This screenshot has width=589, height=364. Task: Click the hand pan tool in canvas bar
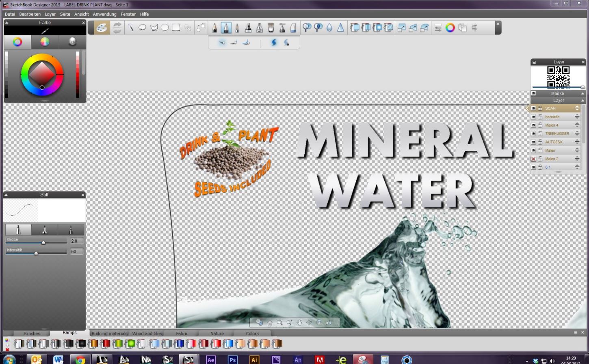click(299, 323)
